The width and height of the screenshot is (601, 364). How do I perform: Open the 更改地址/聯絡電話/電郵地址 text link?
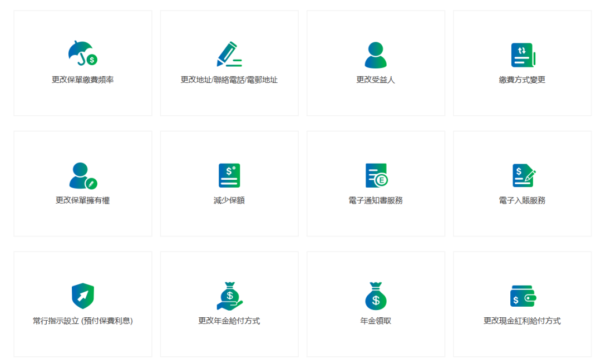pos(229,80)
